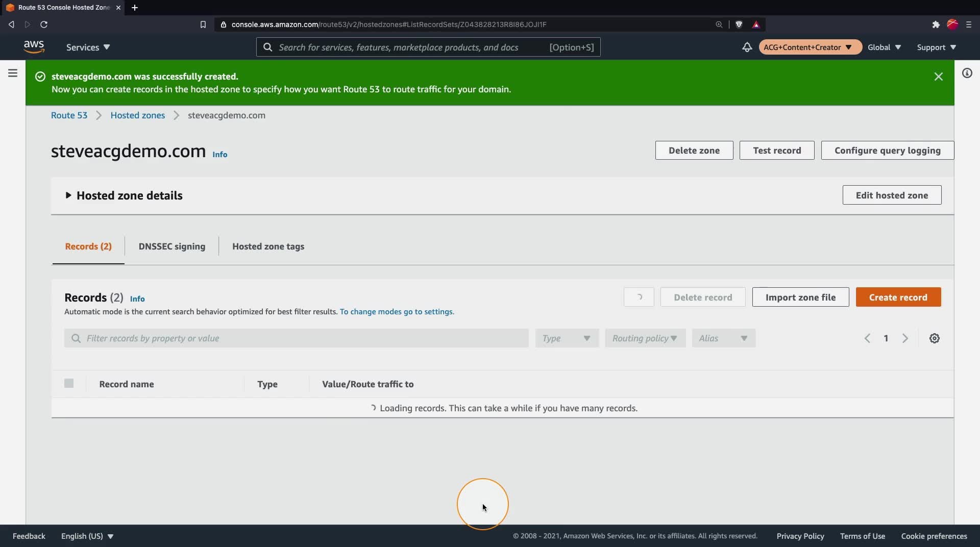Screen dimensions: 980x547
Task: Click the Value/Route traffic to column header
Action: tap(368, 384)
